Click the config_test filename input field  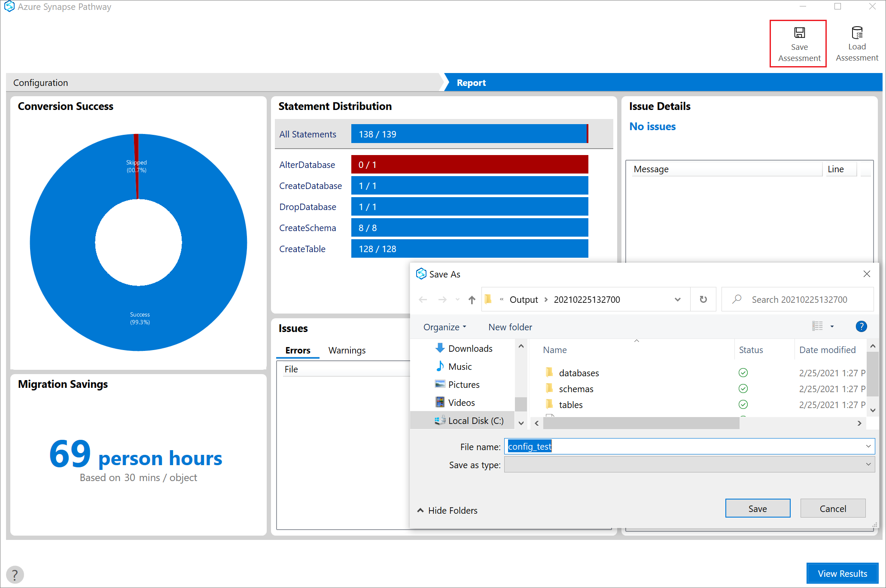coord(688,446)
